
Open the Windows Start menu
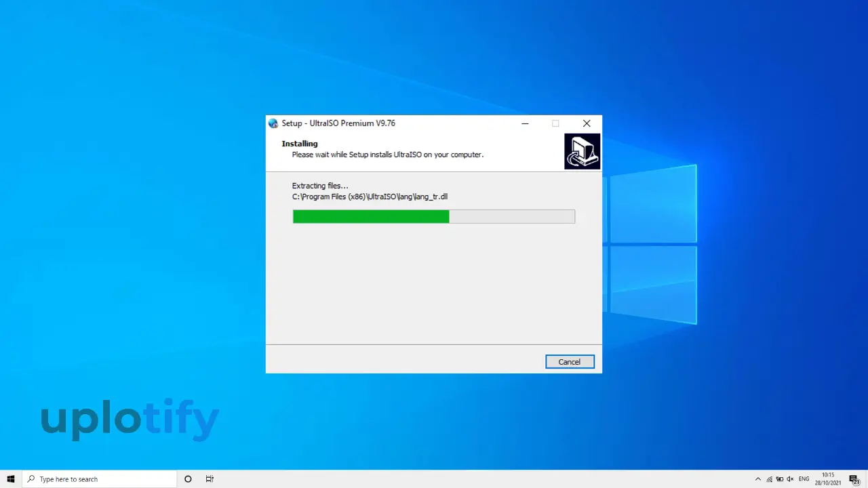(11, 479)
